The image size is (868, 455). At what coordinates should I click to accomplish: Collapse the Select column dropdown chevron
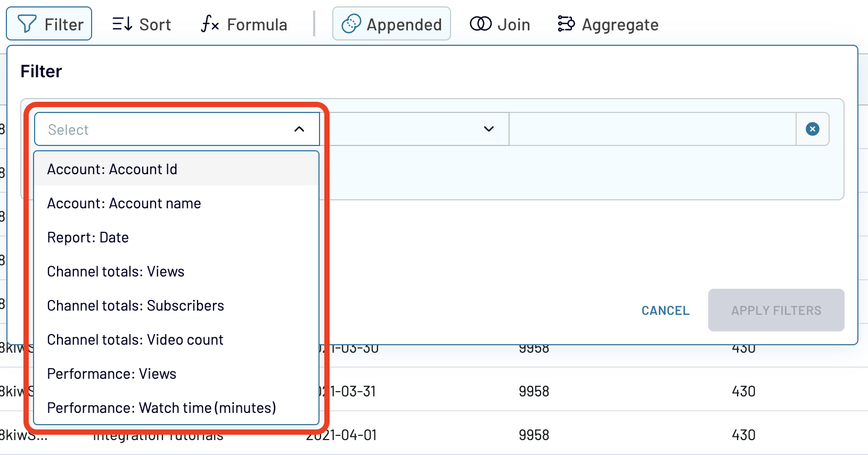tap(299, 129)
